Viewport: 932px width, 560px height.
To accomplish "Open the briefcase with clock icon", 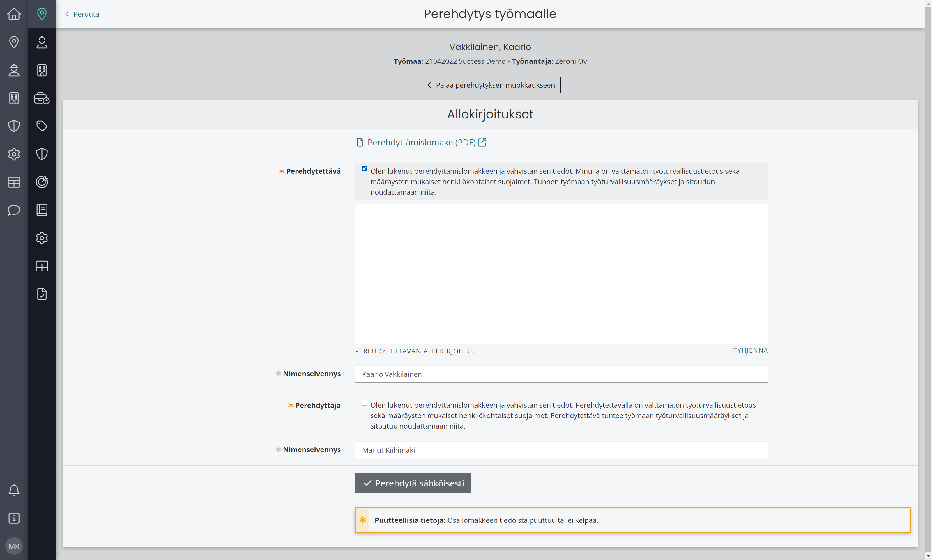I will [x=42, y=98].
